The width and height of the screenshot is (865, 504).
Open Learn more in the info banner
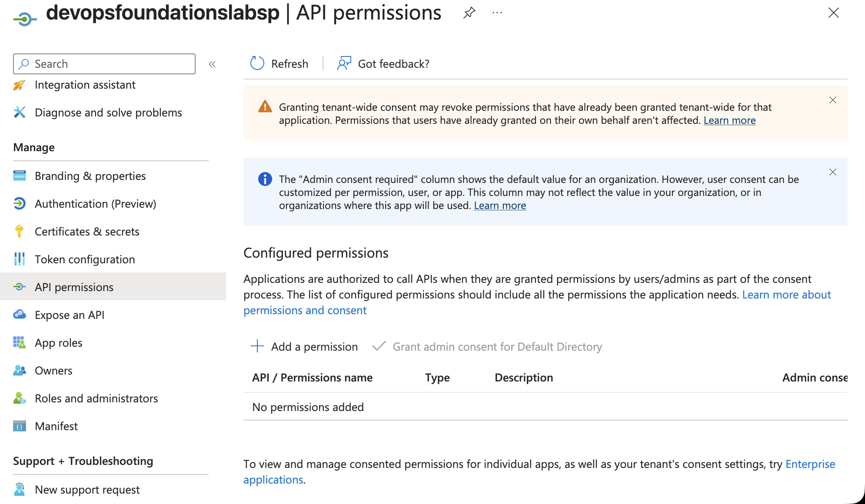click(500, 206)
